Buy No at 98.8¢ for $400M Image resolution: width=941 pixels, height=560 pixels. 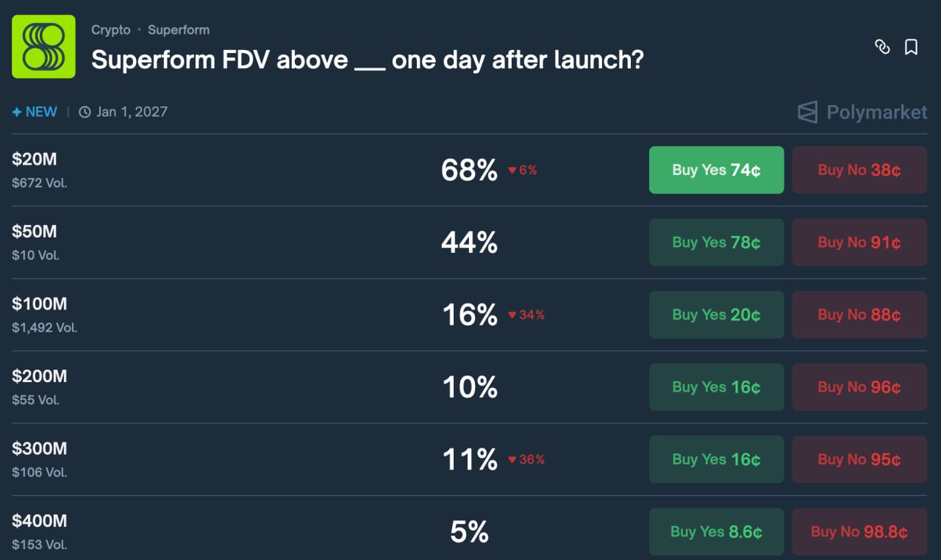[859, 531]
